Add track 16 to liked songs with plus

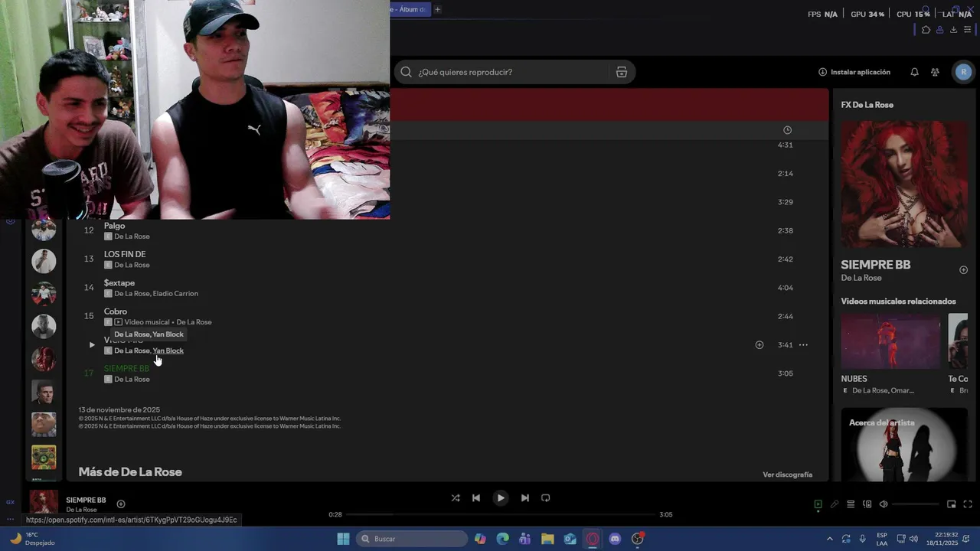[759, 345]
